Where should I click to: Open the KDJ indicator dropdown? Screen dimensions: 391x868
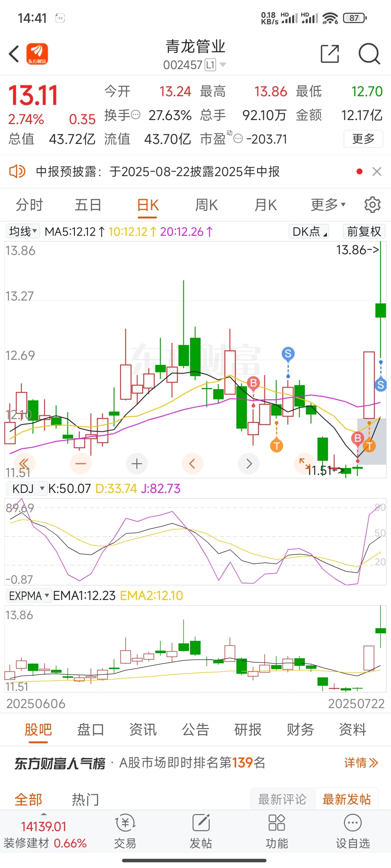tap(26, 489)
